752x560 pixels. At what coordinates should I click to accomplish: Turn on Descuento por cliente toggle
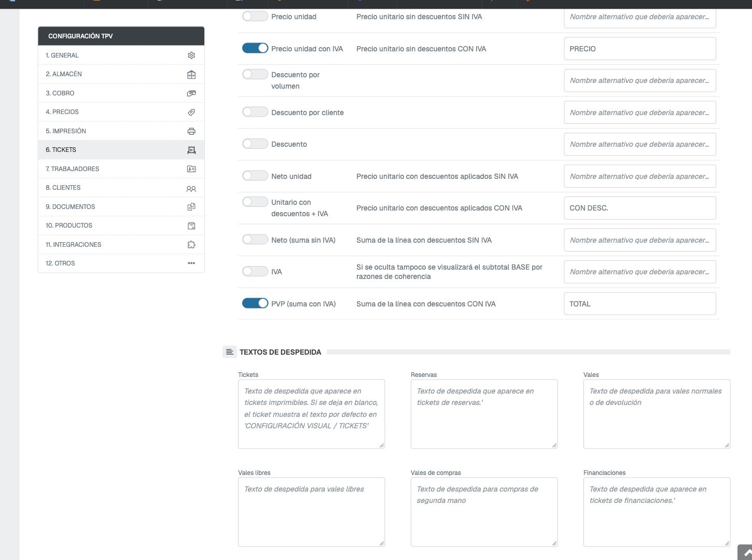click(x=255, y=112)
